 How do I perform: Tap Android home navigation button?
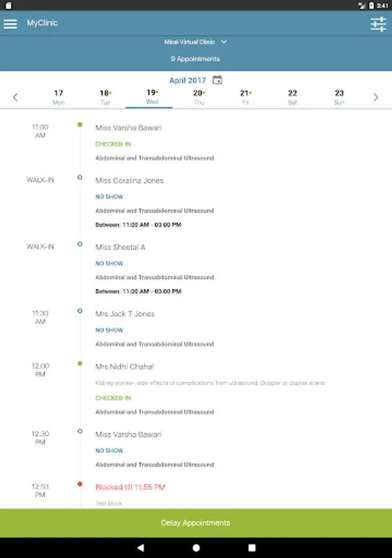(196, 547)
